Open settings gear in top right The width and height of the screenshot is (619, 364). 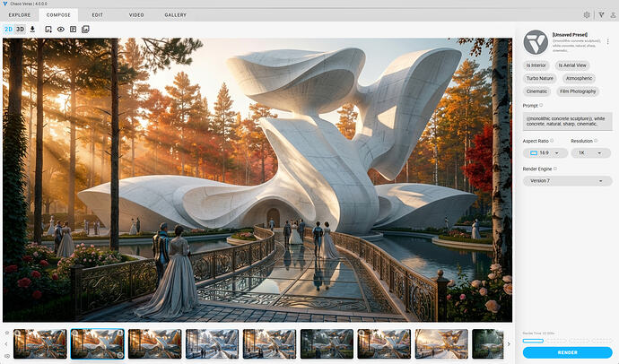(587, 14)
